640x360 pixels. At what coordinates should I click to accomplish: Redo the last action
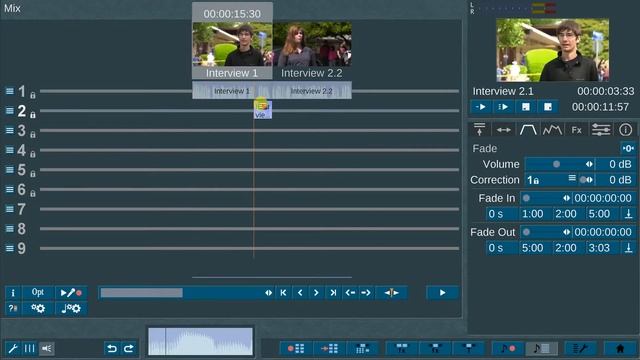(x=129, y=348)
